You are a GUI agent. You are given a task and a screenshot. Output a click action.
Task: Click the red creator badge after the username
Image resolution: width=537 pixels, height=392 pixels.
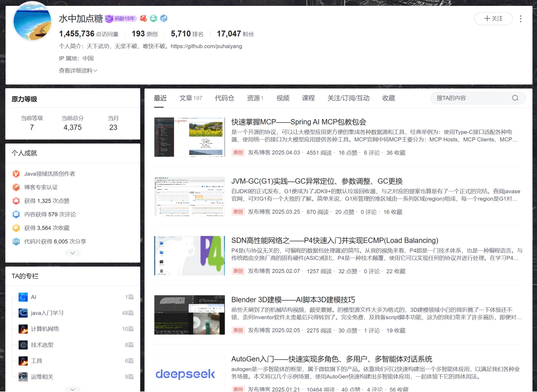[143, 19]
